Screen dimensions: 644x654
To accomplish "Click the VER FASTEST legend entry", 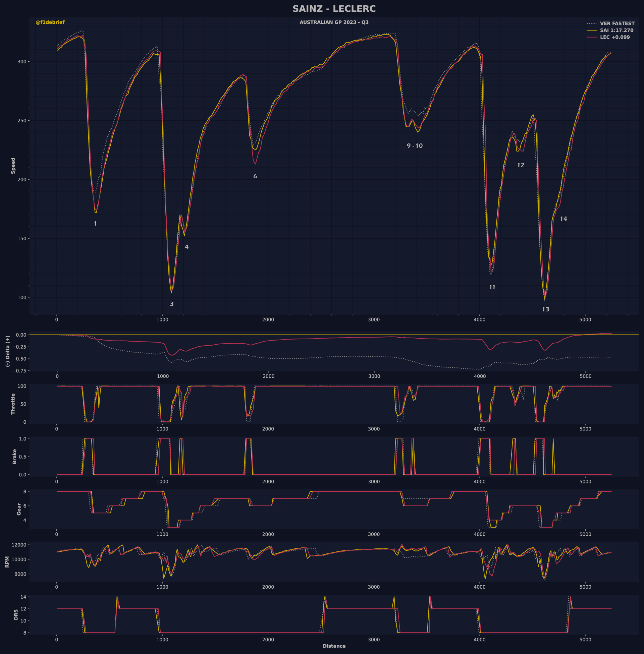I will pyautogui.click(x=617, y=24).
